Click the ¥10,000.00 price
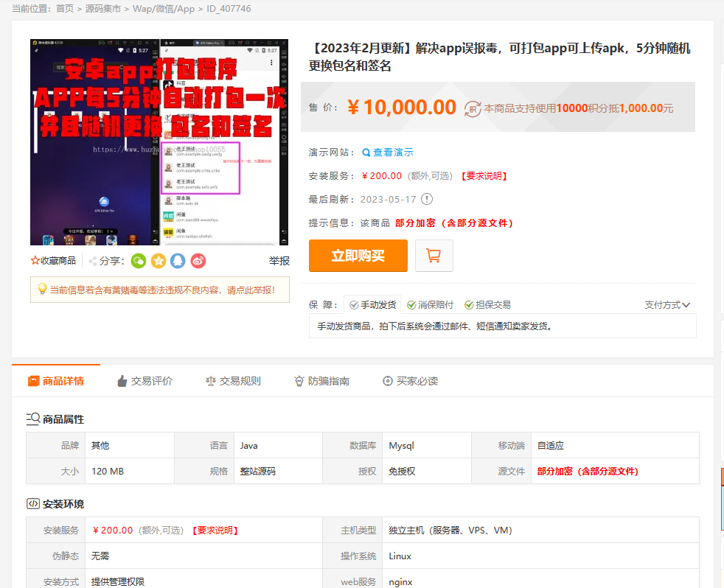The image size is (724, 588). click(402, 108)
